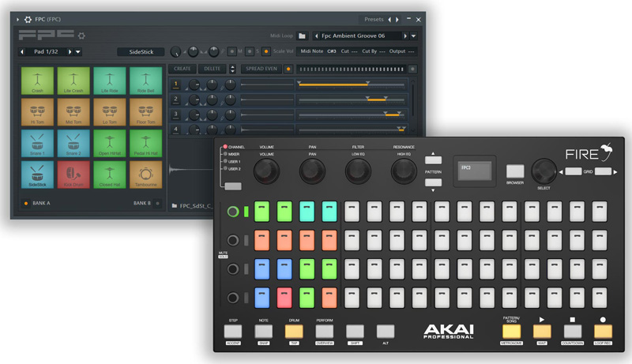The image size is (632, 364).
Task: Open the Midi Loop folder browser
Action: [x=302, y=36]
